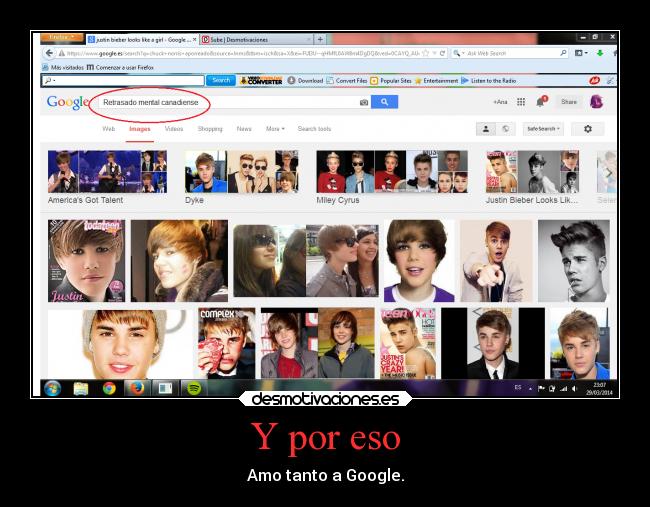Click the Miley Cyrus related search label
650x507 pixels.
337,200
